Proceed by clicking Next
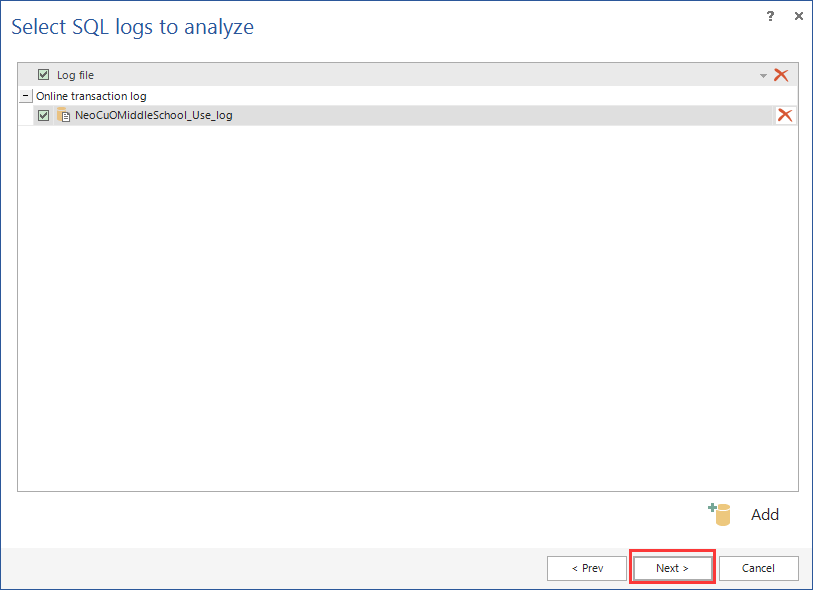 672,567
